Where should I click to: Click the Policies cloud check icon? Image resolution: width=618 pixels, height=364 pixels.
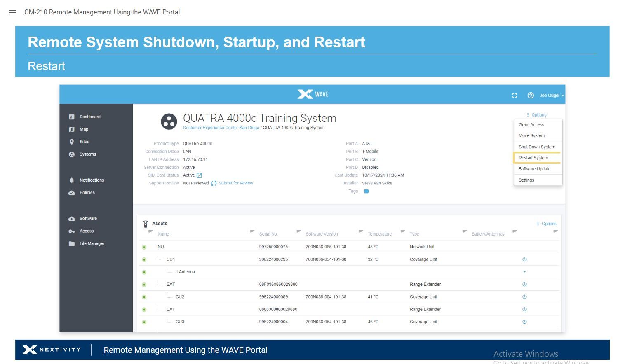tap(72, 193)
